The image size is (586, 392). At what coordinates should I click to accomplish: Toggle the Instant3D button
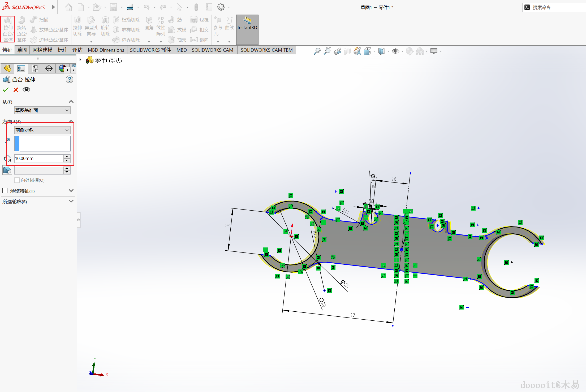pos(247,29)
